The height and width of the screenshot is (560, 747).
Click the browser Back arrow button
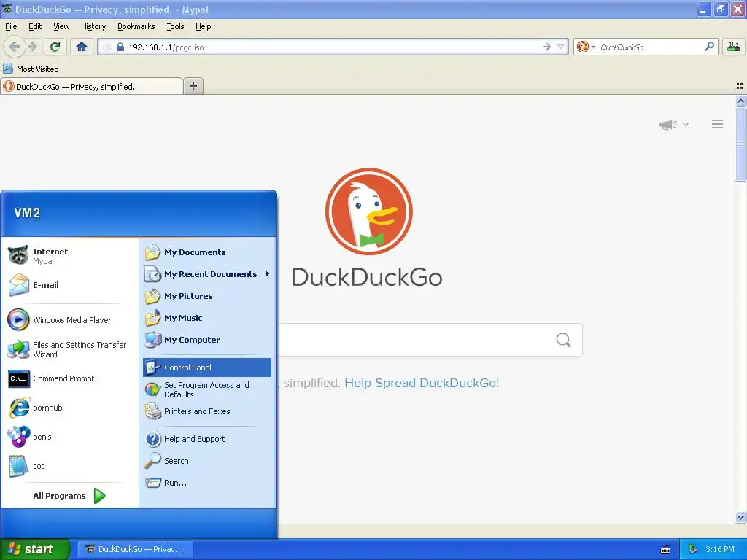tap(15, 47)
